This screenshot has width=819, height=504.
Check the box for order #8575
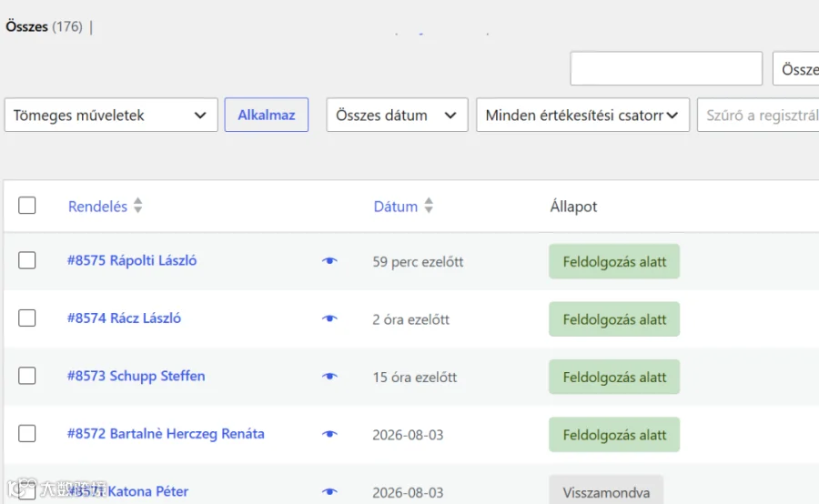click(x=27, y=260)
